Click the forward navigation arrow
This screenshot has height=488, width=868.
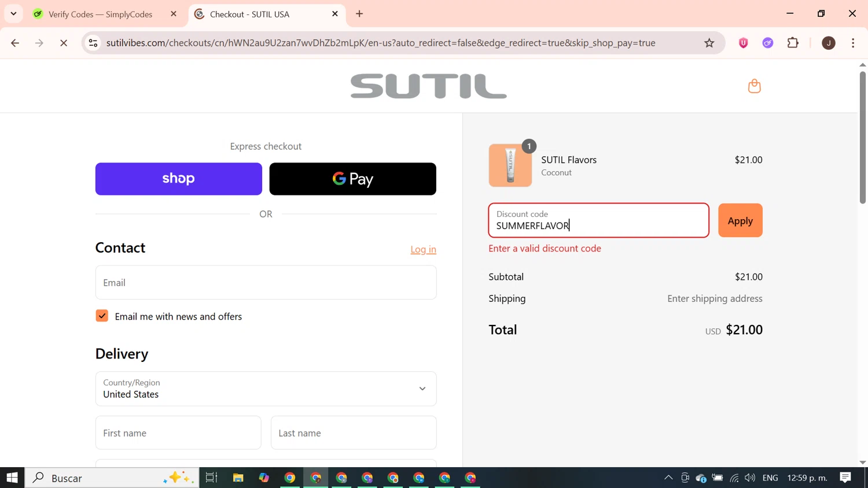pos(39,43)
